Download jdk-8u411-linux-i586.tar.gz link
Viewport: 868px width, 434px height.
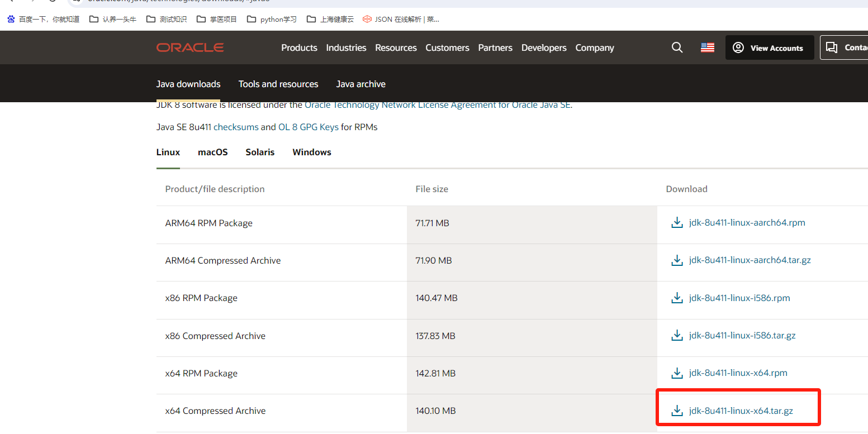pyautogui.click(x=742, y=336)
